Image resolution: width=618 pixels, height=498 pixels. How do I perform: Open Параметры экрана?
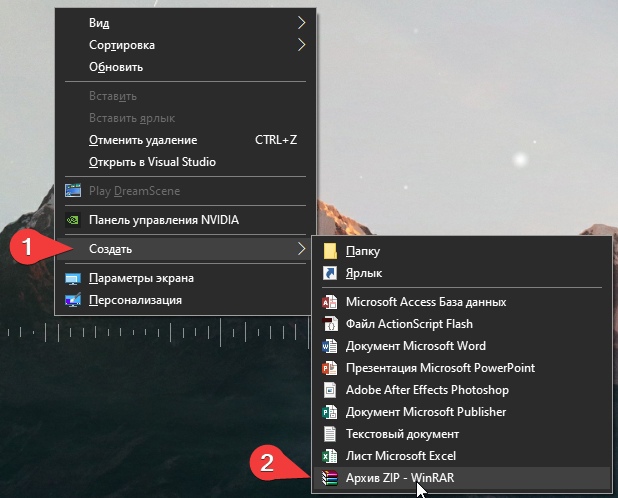185,278
